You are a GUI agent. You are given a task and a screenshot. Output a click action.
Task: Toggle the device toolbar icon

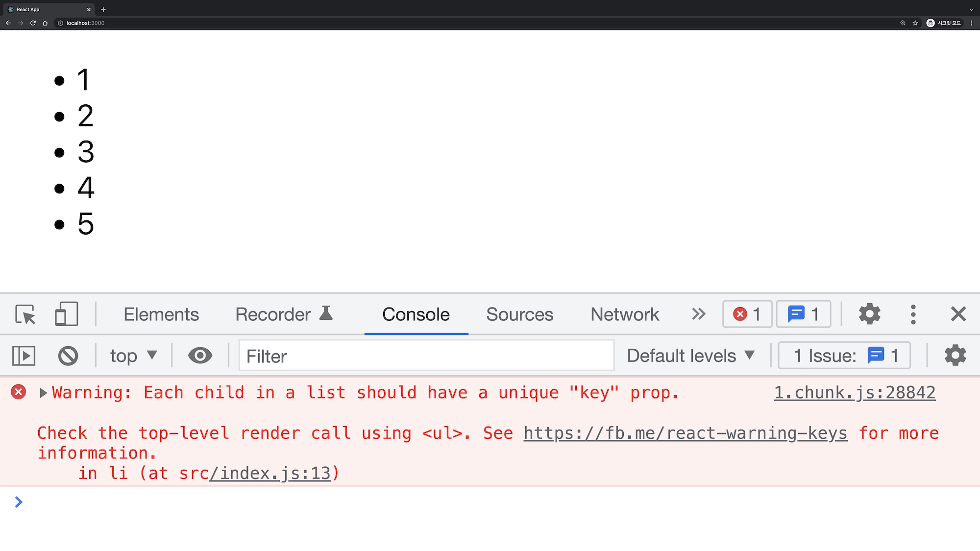click(x=66, y=314)
